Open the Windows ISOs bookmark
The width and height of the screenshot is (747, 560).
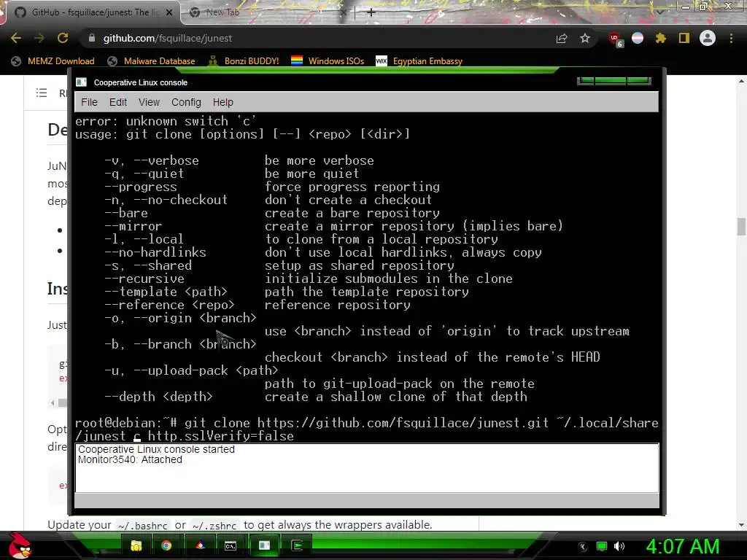tap(328, 61)
